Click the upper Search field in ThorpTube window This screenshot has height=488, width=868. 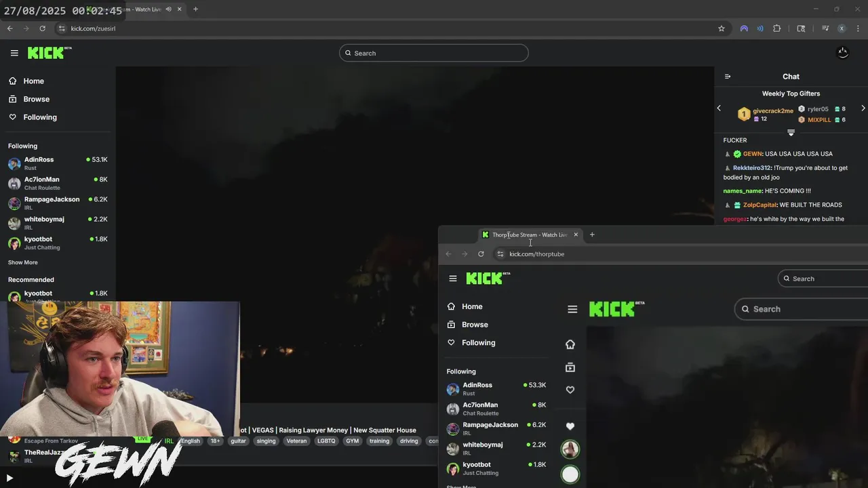pos(823,279)
